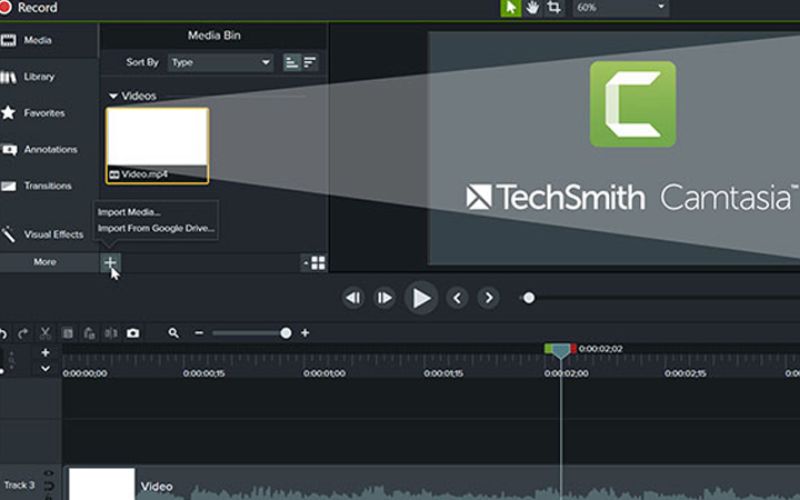Open the 60% canvas zoom dropdown
Viewport: 800px width, 500px height.
(620, 8)
